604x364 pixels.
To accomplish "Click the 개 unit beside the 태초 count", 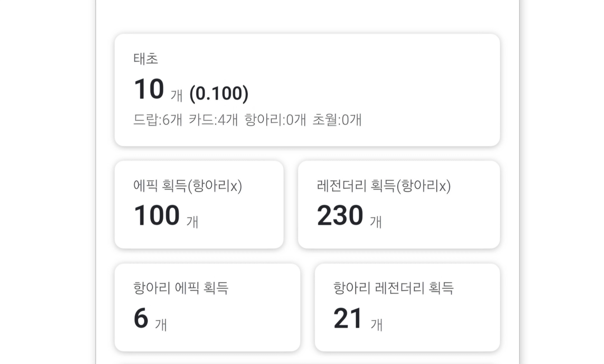I will point(176,96).
